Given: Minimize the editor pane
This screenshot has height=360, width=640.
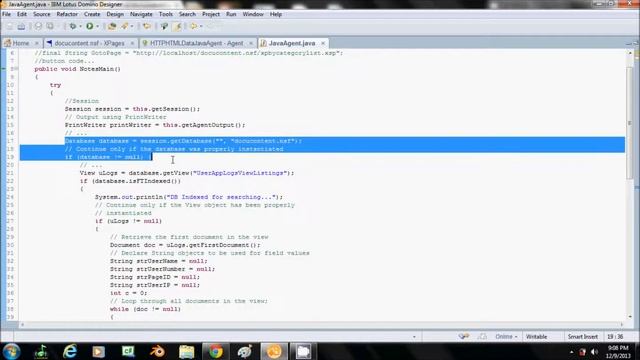Looking at the screenshot, I should pyautogui.click(x=628, y=43).
